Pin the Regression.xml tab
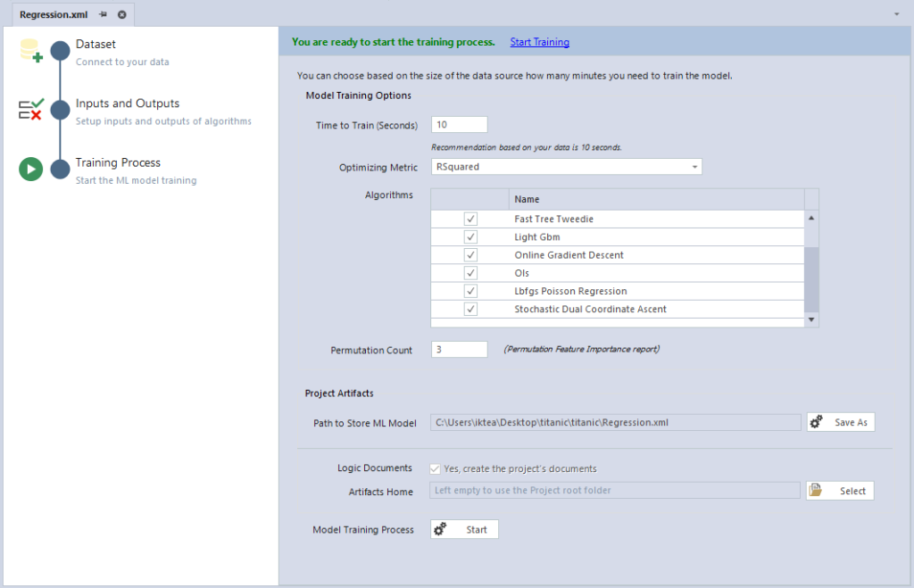Viewport: 914px width, 588px height. (x=104, y=14)
